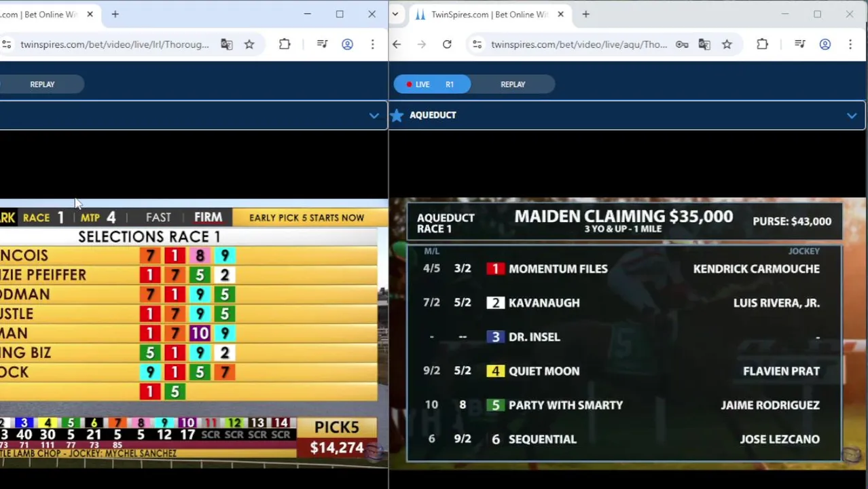868x489 pixels.
Task: Select the left window address bar URL
Action: point(114,44)
